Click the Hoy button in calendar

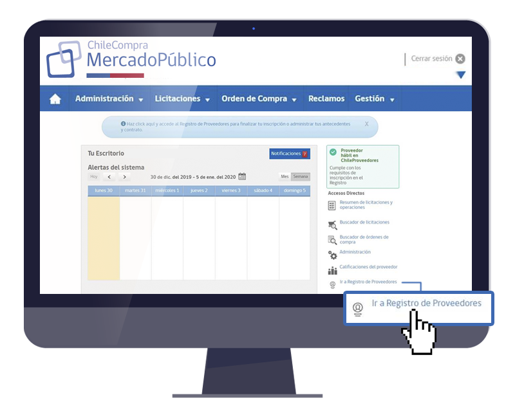point(94,176)
